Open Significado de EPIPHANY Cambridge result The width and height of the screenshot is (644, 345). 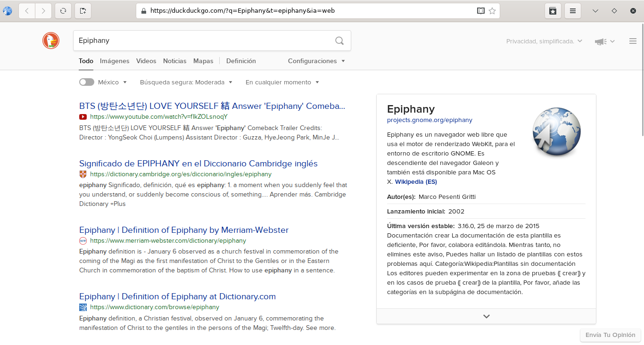point(198,164)
